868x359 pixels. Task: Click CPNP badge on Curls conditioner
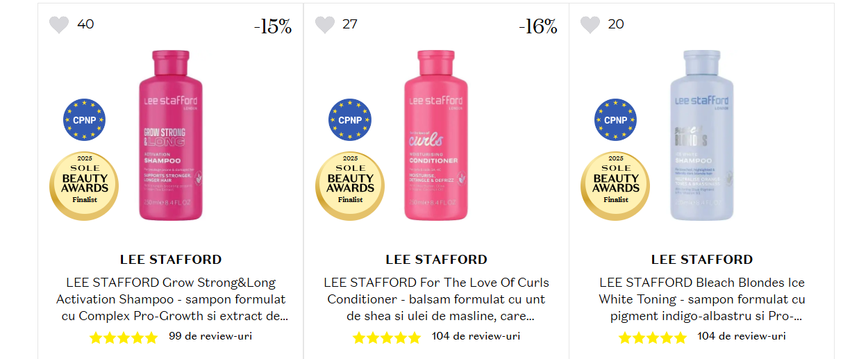pyautogui.click(x=350, y=119)
